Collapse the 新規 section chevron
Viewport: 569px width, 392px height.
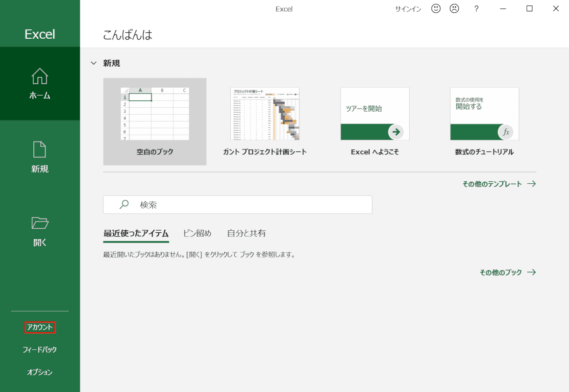coord(94,63)
